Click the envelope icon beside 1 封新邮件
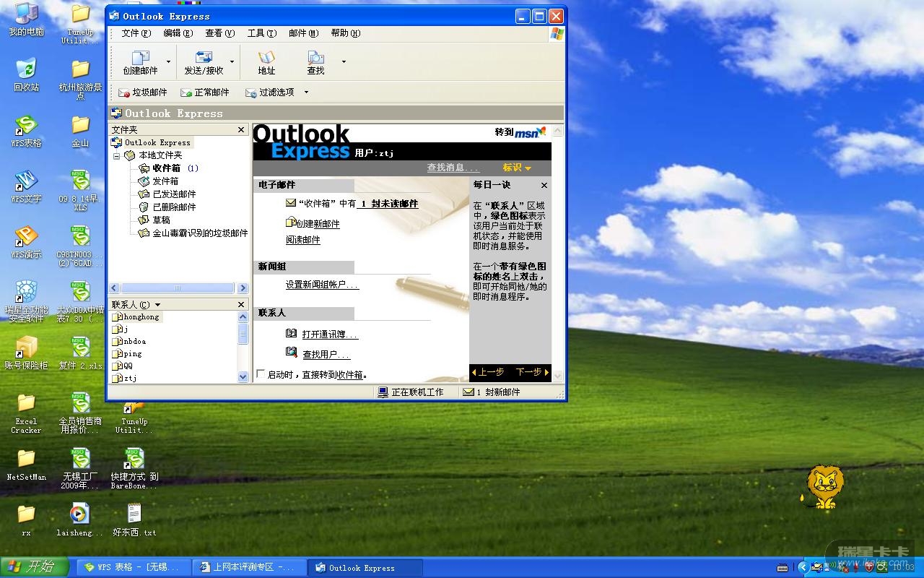924x578 pixels. pyautogui.click(x=468, y=392)
